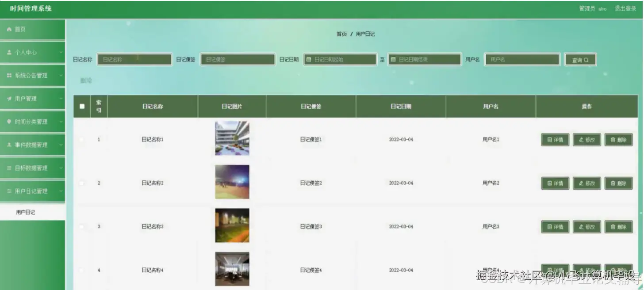Open the 用户管理 sidebar menu
Image resolution: width=644 pixels, height=290 pixels.
click(x=33, y=99)
